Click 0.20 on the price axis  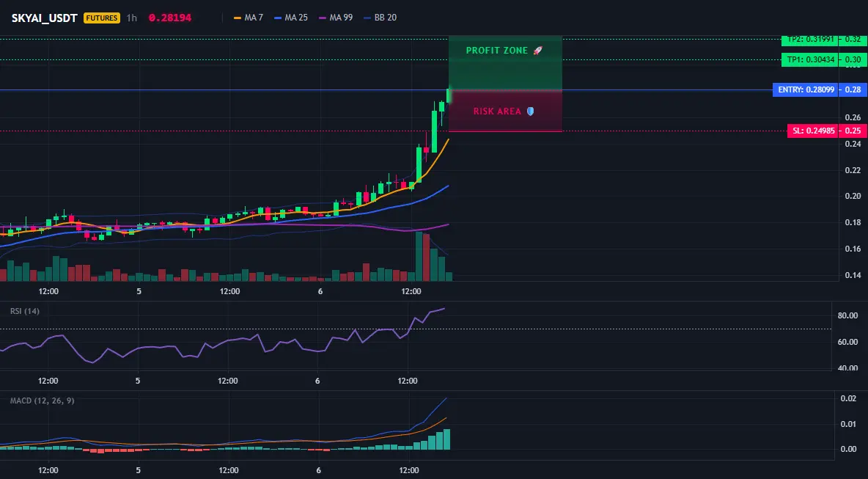pos(853,196)
